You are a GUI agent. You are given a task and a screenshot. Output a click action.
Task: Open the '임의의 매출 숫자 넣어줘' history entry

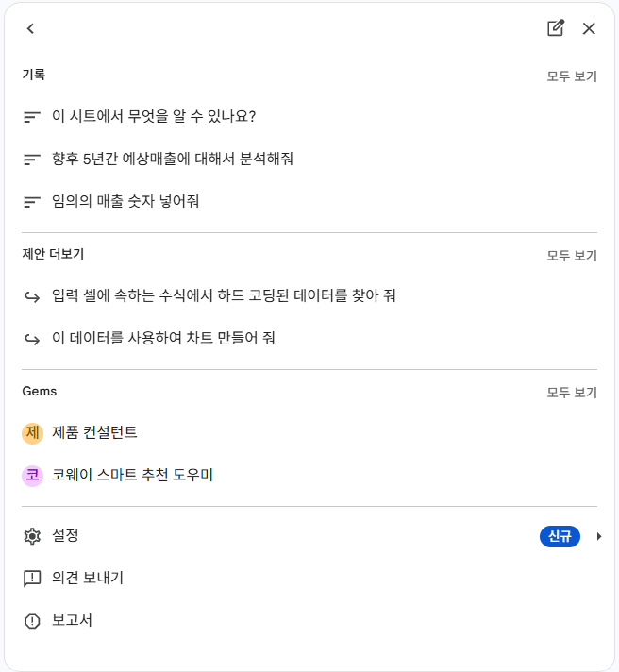309,201
